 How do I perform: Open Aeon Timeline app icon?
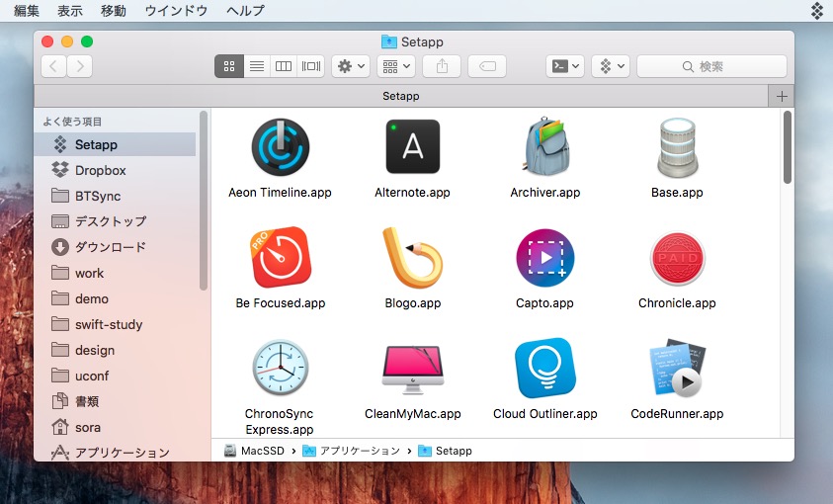[280, 147]
